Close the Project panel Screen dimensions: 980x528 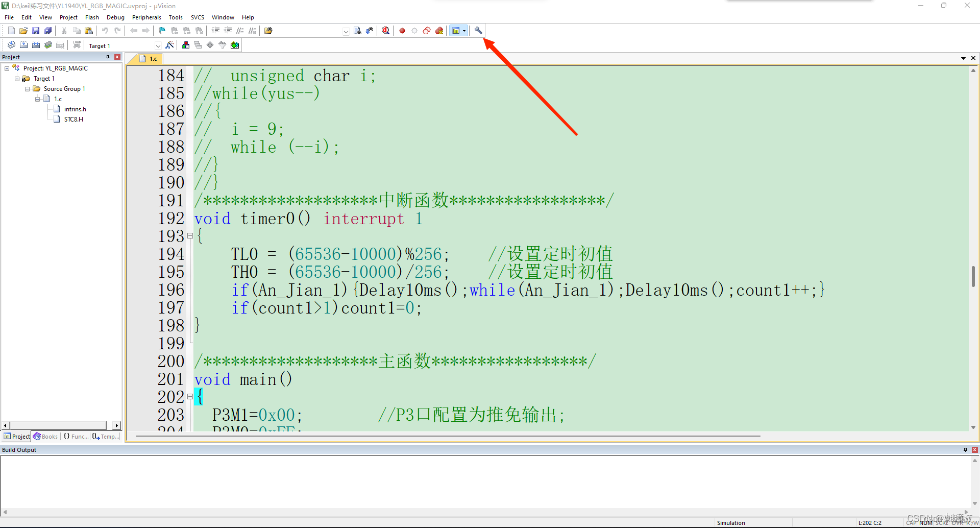[x=117, y=57]
